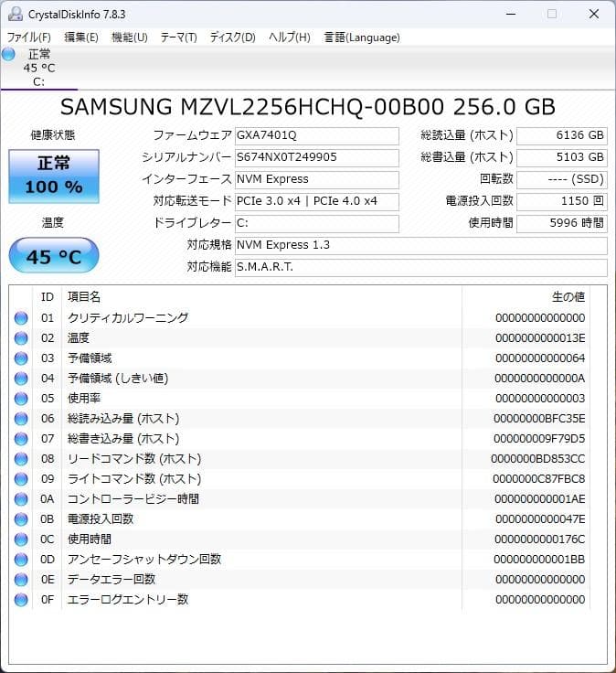The image size is (616, 673).
Task: Click the firmware field GXA7401Q
Action: tap(316, 135)
